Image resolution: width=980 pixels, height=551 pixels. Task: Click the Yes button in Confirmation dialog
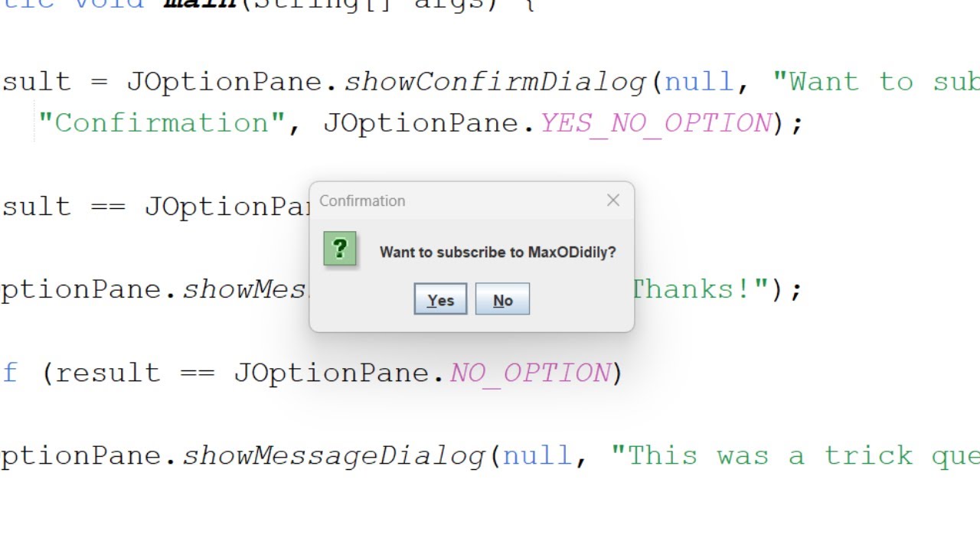click(440, 299)
